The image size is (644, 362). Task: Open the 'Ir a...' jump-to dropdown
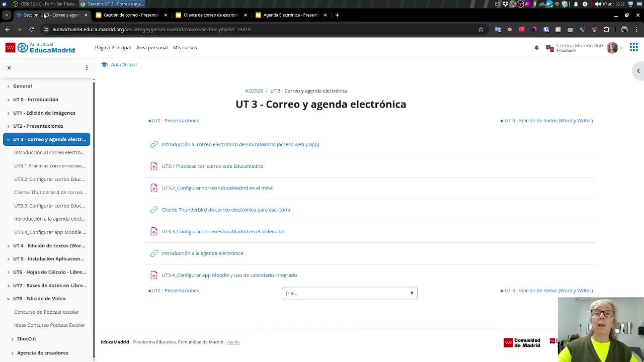click(350, 293)
